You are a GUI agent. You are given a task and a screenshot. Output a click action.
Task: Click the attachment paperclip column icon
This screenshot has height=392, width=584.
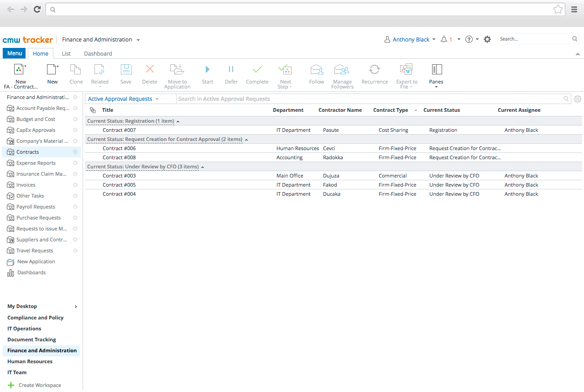pos(93,110)
